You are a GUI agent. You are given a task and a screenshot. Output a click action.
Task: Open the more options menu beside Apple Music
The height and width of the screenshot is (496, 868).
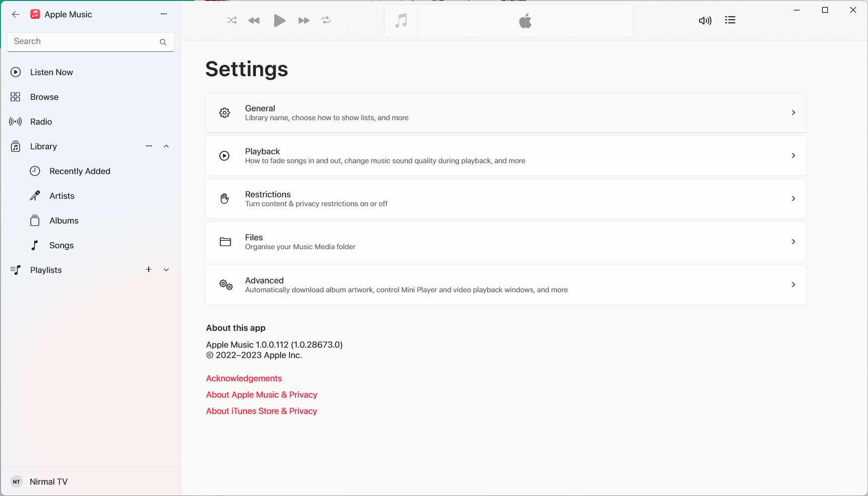coord(164,14)
